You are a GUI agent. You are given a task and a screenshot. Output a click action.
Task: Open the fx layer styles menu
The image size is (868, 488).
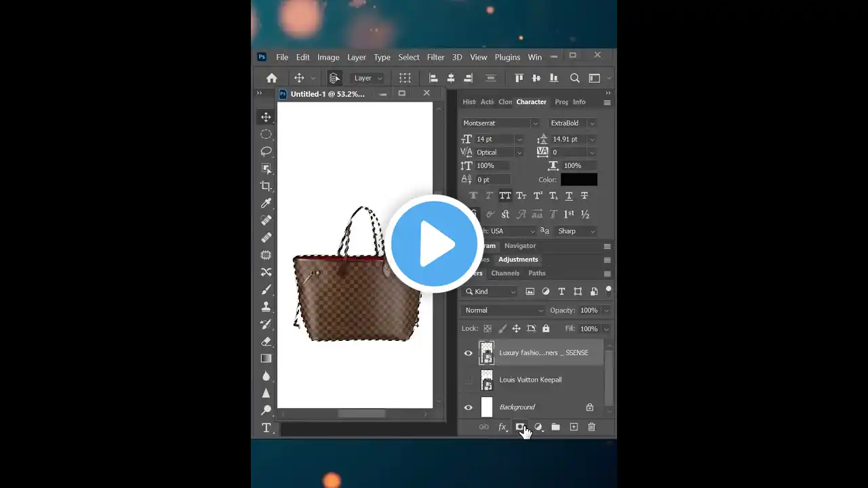click(502, 427)
